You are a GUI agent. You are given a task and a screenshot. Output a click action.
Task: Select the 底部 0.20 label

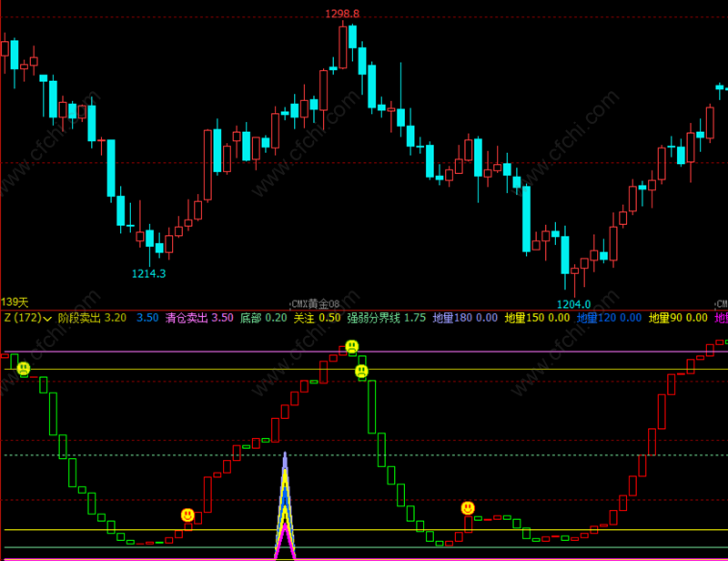pyautogui.click(x=264, y=318)
